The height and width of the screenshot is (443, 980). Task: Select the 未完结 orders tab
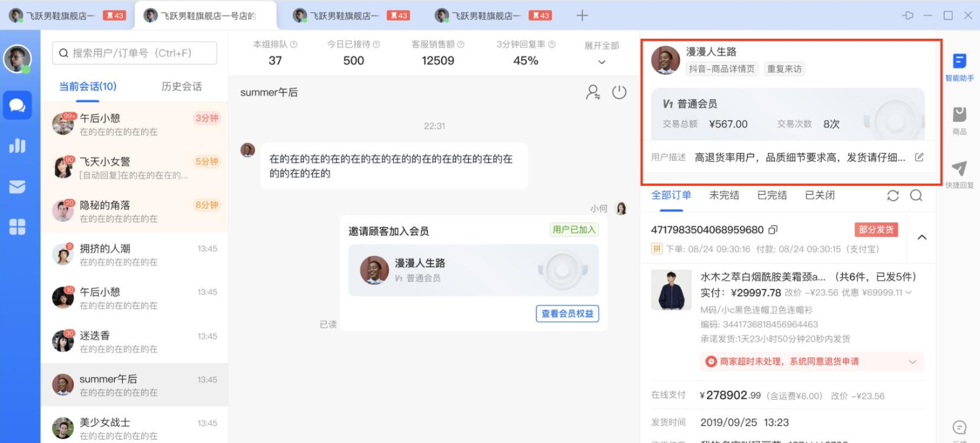click(x=724, y=196)
